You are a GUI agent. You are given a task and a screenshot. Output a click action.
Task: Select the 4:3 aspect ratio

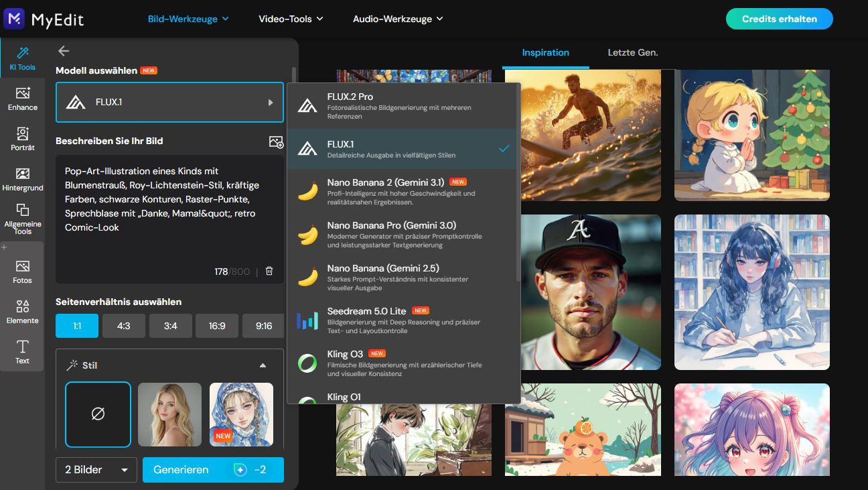[124, 326]
